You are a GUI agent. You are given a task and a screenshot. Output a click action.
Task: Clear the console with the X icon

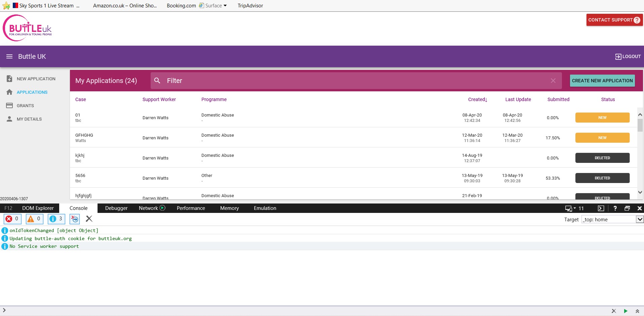point(89,219)
